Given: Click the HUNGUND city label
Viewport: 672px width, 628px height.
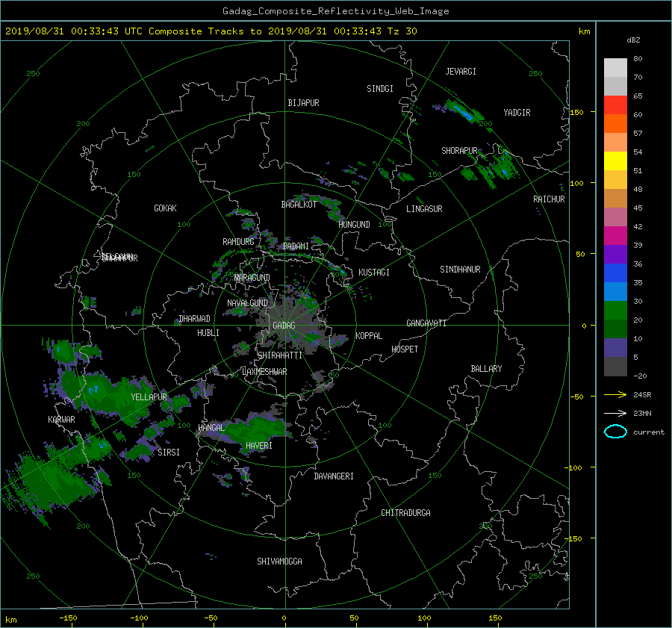Looking at the screenshot, I should point(354,225).
